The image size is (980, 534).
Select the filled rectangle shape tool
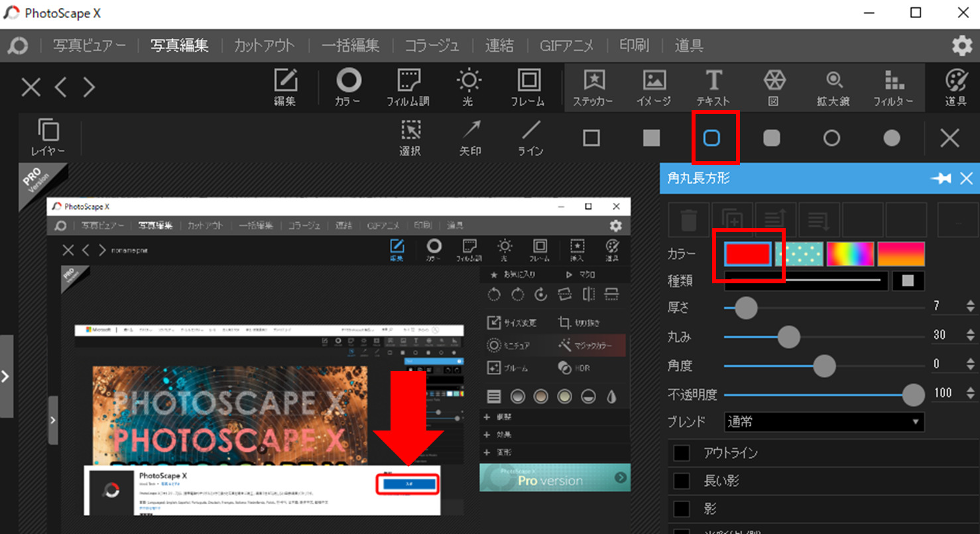click(x=652, y=137)
